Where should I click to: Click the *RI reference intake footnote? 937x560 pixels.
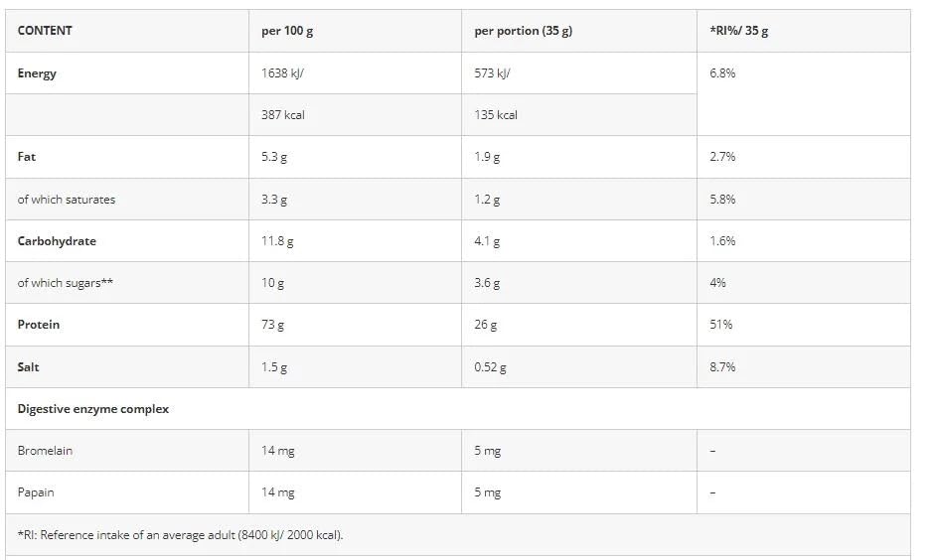click(x=180, y=535)
